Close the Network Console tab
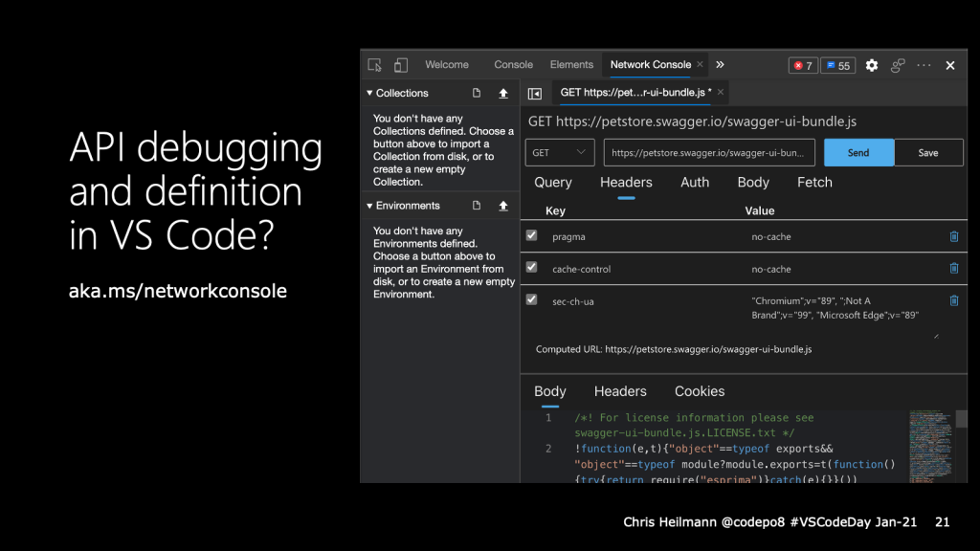This screenshot has height=551, width=980. coord(700,64)
